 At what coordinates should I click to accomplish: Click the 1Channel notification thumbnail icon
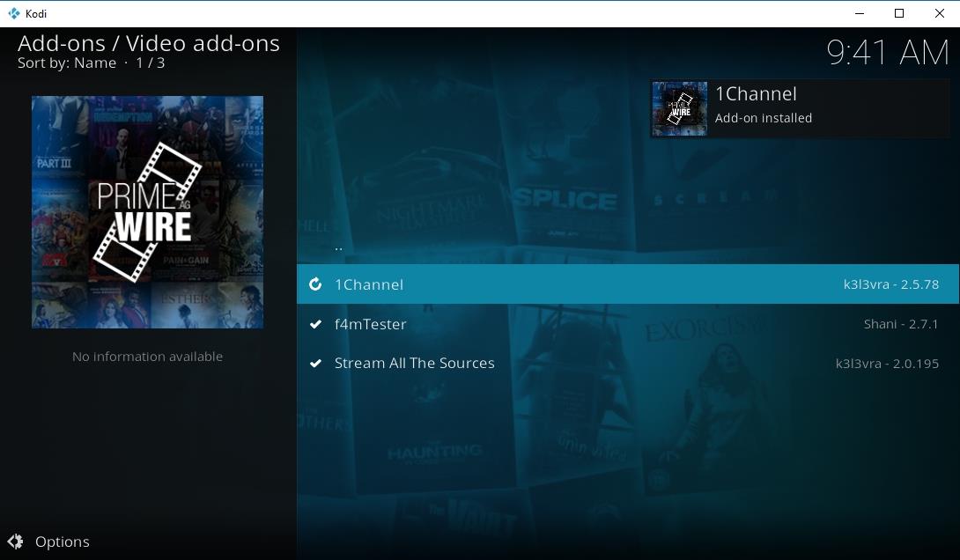coord(679,108)
